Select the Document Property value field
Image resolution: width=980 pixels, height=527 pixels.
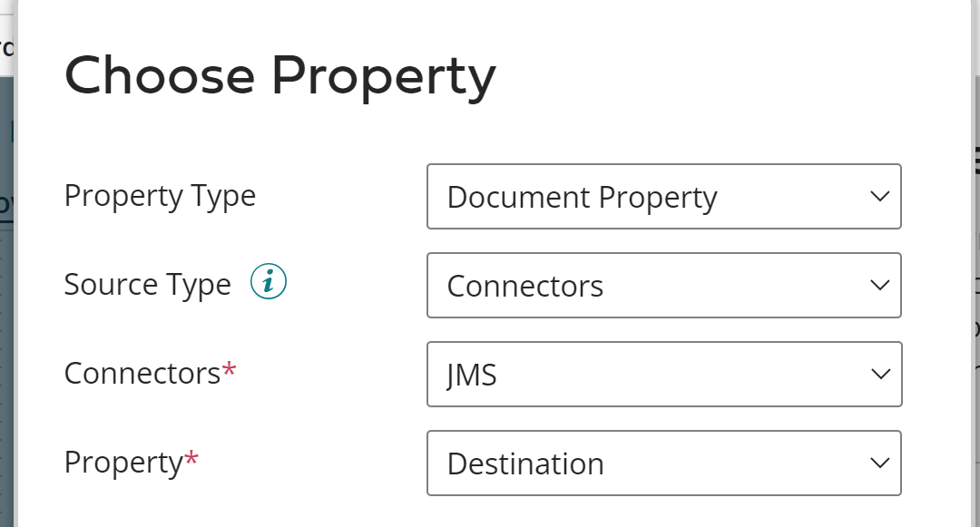coord(582,196)
